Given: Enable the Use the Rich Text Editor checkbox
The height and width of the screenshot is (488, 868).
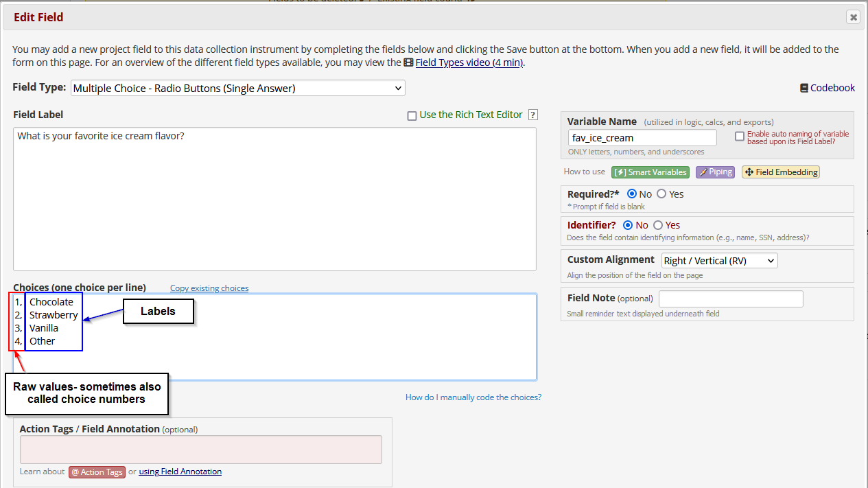Looking at the screenshot, I should (x=412, y=116).
